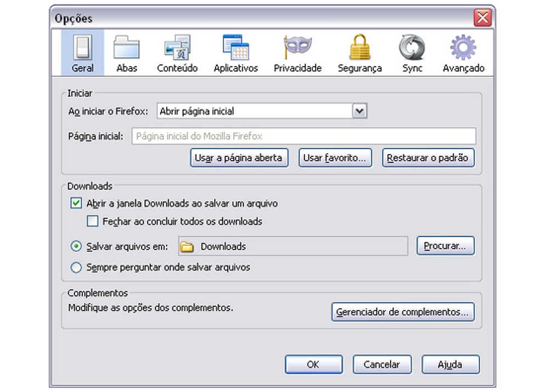Enable Fechar ao concluir todos os downloads
The image size is (540, 392).
click(x=92, y=221)
